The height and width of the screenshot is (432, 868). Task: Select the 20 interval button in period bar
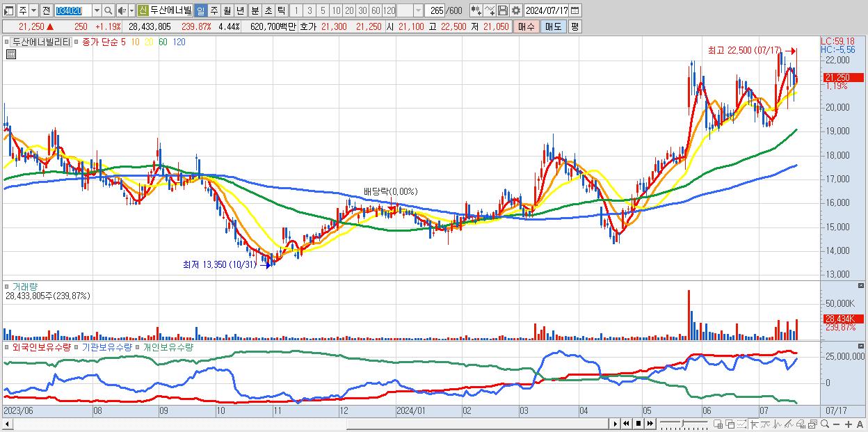(x=349, y=10)
